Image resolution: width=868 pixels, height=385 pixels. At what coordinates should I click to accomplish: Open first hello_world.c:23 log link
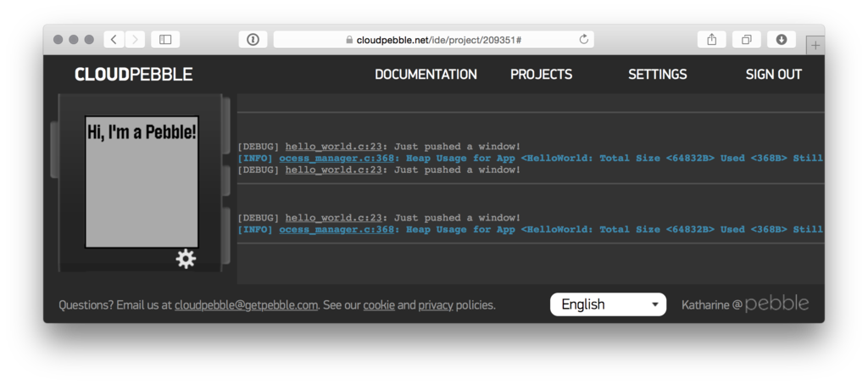click(333, 147)
